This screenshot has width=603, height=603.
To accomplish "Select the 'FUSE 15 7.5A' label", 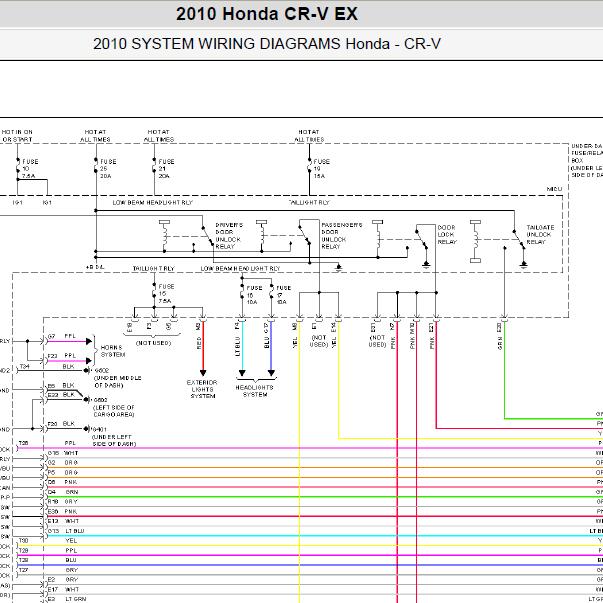I will click(166, 294).
